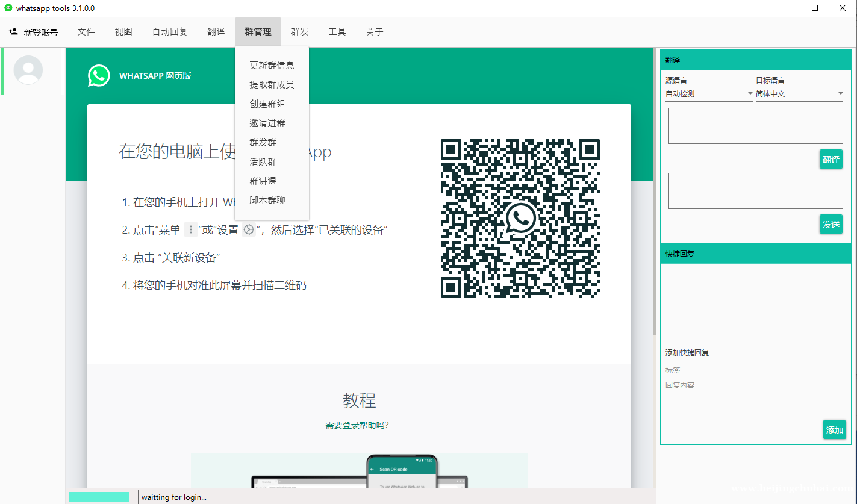Viewport: 857px width, 504px height.
Task: Open the 需要登录帮助吗? link
Action: pyautogui.click(x=357, y=425)
